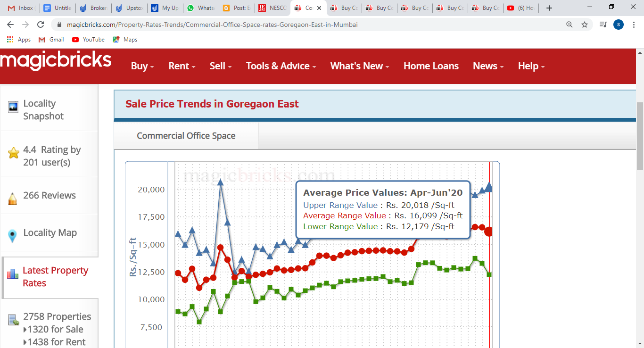Screen dimensions: 644x348
Task: Switch to the WhatsApp tab
Action: pyautogui.click(x=200, y=8)
